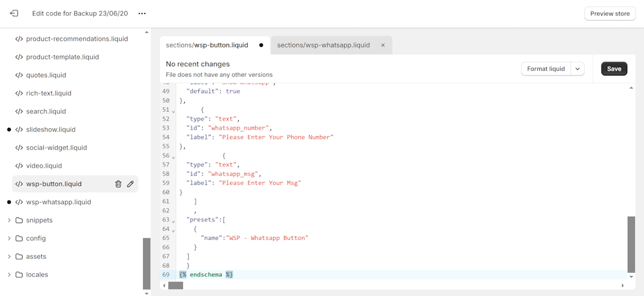
Task: Open the Format liquid dropdown arrow
Action: 577,69
